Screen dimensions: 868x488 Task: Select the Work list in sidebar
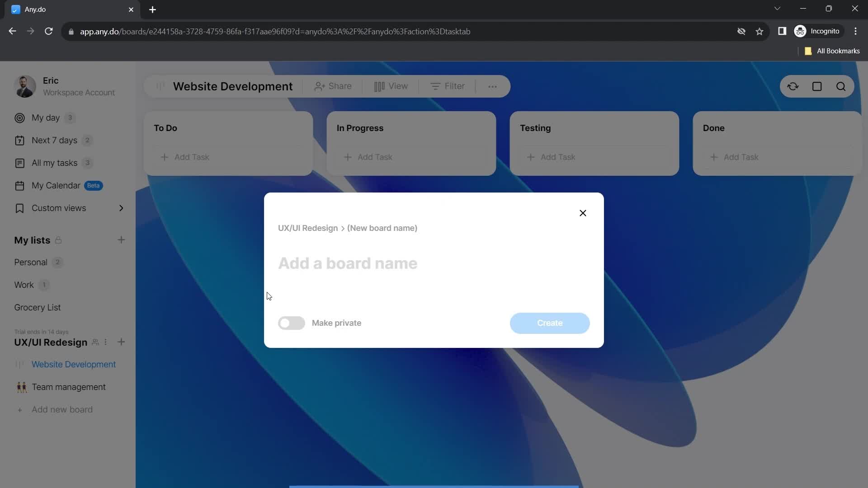[x=24, y=285]
